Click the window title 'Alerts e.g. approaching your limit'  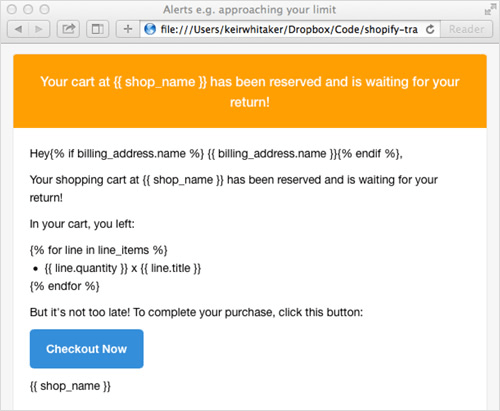pyautogui.click(x=249, y=10)
